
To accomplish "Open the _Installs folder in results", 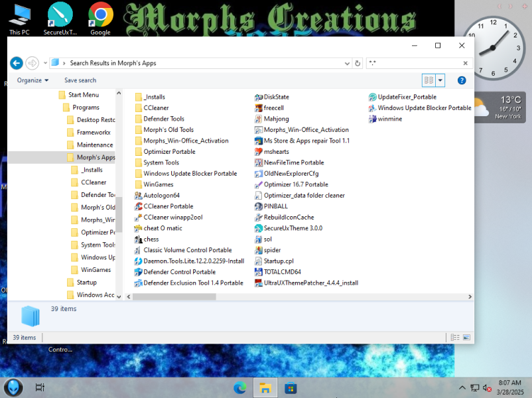I will click(x=150, y=97).
